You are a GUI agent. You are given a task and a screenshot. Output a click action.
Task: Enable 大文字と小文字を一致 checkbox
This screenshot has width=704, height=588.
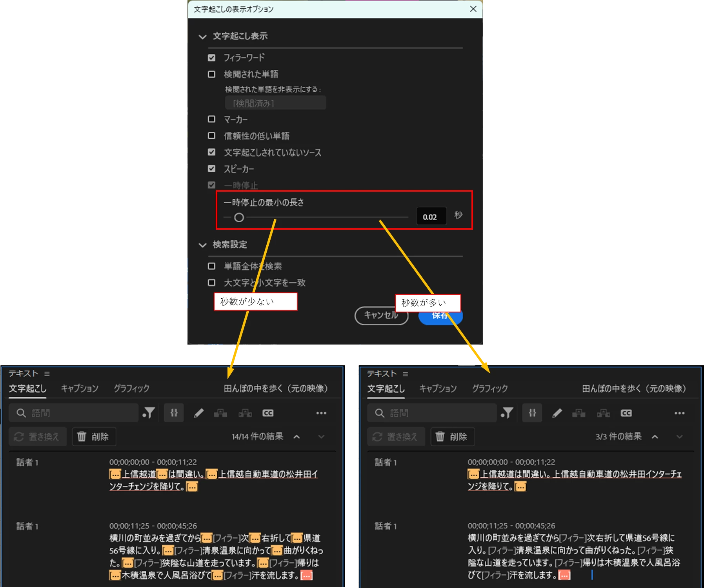click(211, 283)
